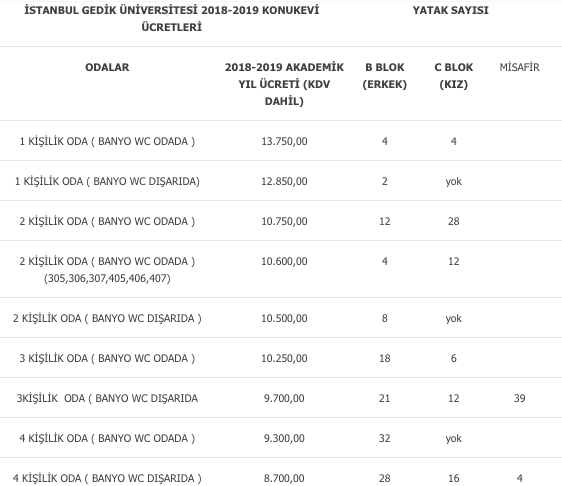Click room list (305,306,307,405,406,407) text
The height and width of the screenshot is (486, 562).
(107, 278)
